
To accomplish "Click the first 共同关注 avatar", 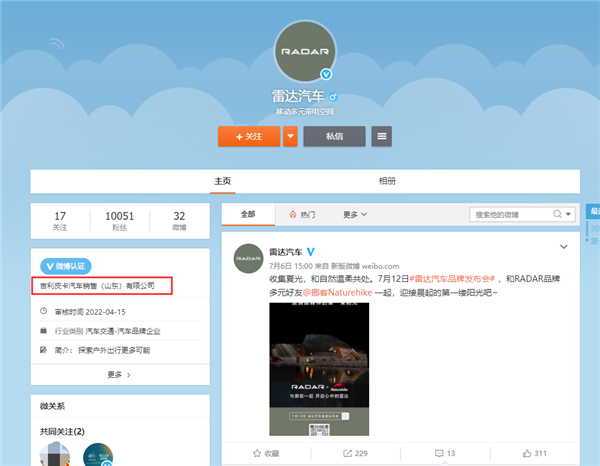I will click(55, 455).
